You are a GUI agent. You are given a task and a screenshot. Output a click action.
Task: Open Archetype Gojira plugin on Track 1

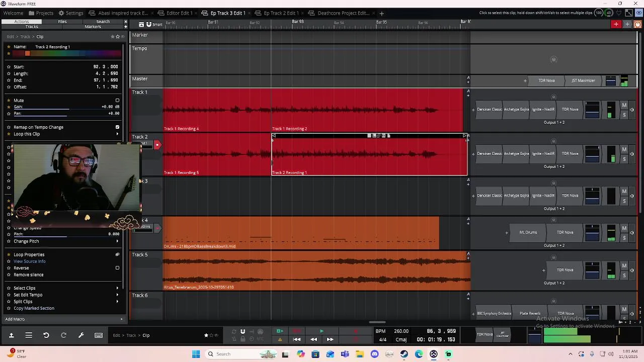pyautogui.click(x=516, y=110)
